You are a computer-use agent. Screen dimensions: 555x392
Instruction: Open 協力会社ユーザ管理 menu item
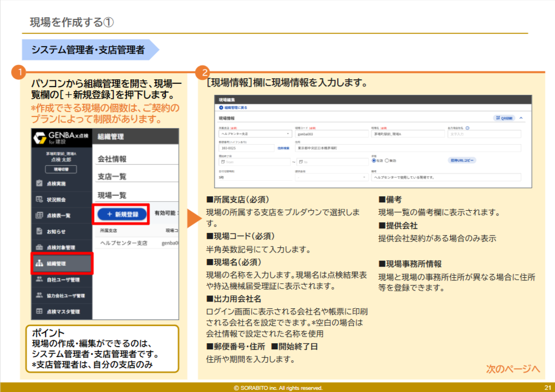point(65,296)
